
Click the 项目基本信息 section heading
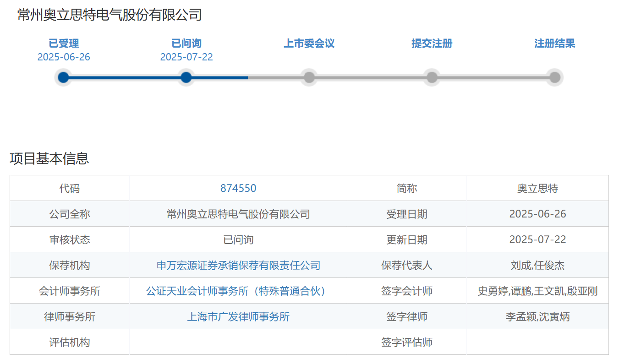49,158
